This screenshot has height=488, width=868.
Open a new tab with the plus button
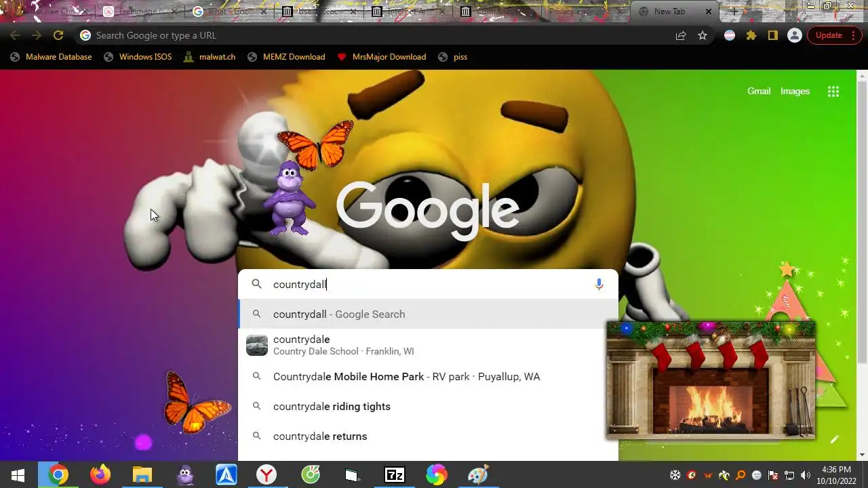(x=734, y=12)
